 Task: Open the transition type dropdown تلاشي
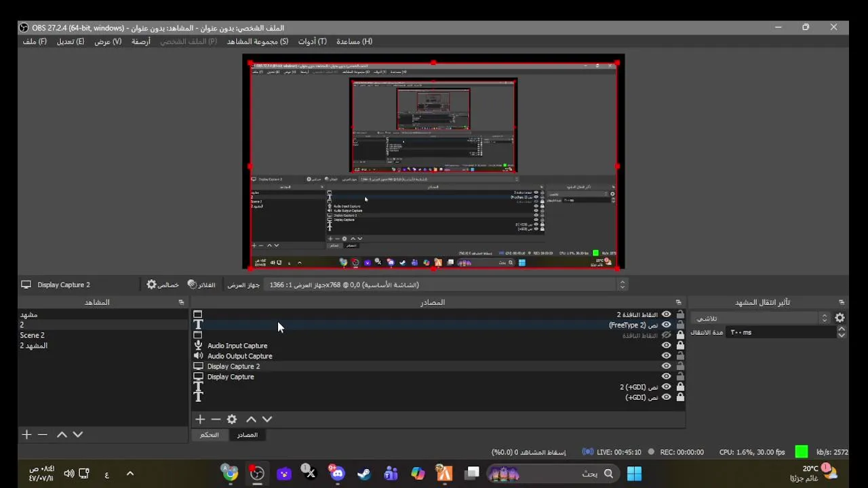[761, 318]
